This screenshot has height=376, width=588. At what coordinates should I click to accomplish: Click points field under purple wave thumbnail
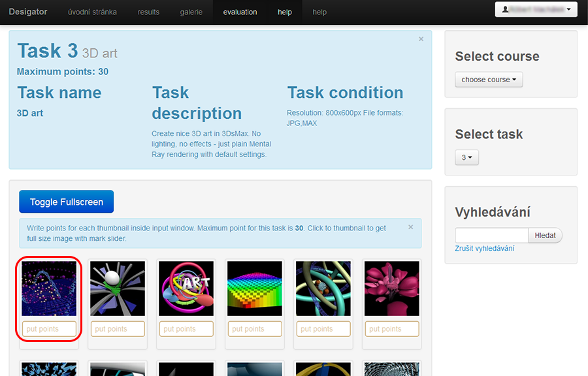click(x=49, y=329)
